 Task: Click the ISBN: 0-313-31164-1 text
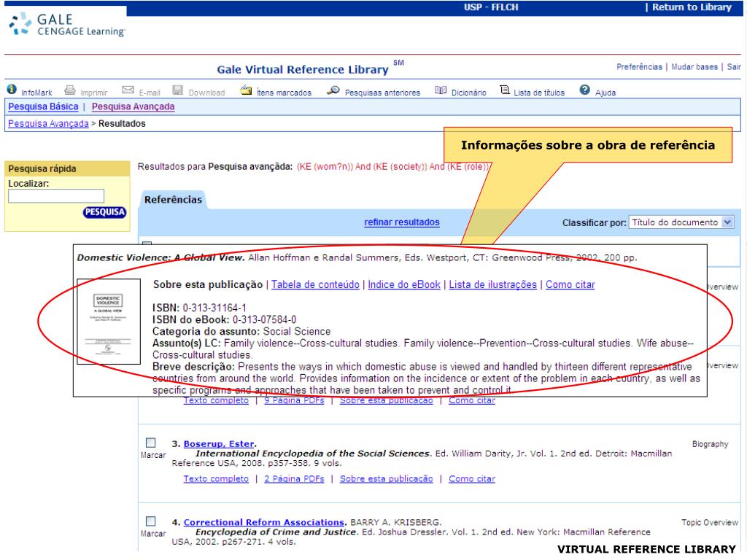[x=199, y=308]
